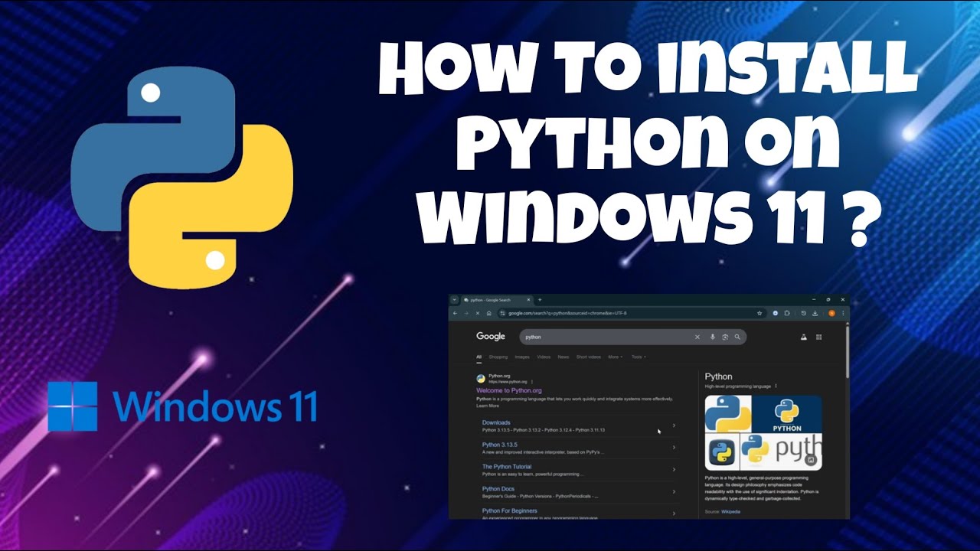Viewport: 980px width, 551px height.
Task: Open the 'pyth' wordmark logo thumbnail
Action: [x=781, y=452]
